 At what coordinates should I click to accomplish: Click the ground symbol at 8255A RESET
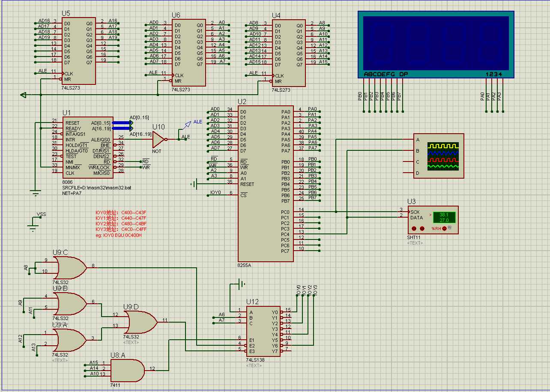coord(194,184)
